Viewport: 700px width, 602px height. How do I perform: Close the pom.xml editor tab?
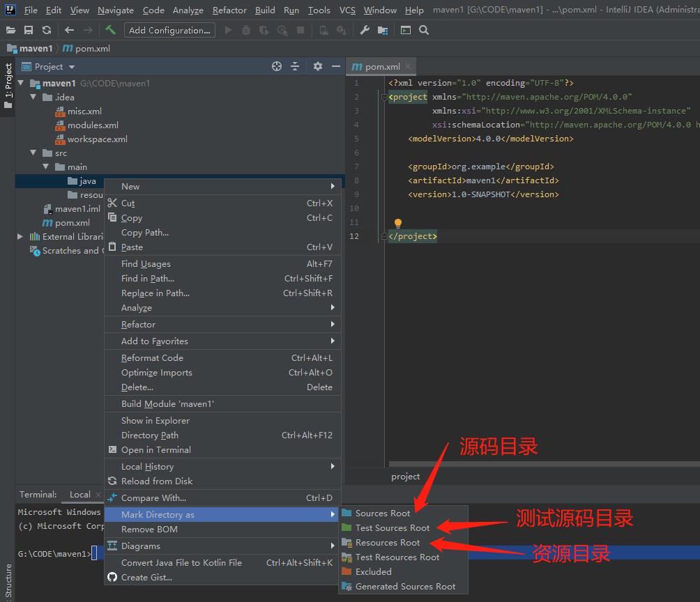point(409,67)
